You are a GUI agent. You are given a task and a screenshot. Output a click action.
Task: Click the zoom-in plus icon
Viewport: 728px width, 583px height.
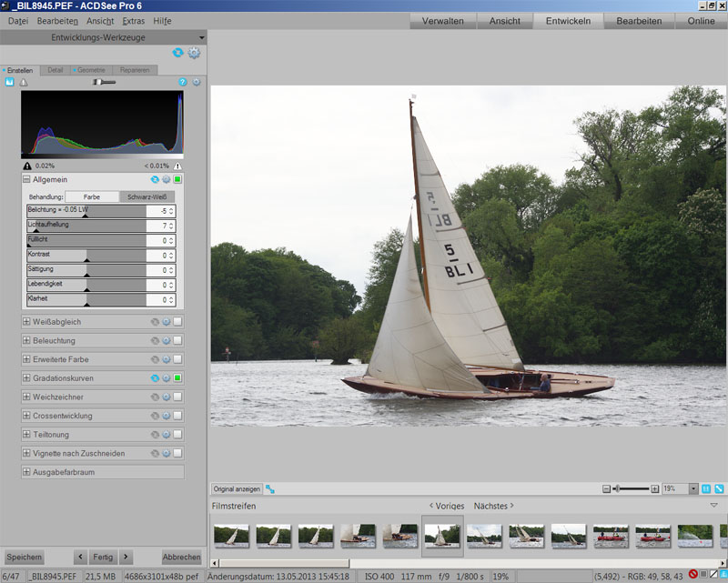[655, 488]
